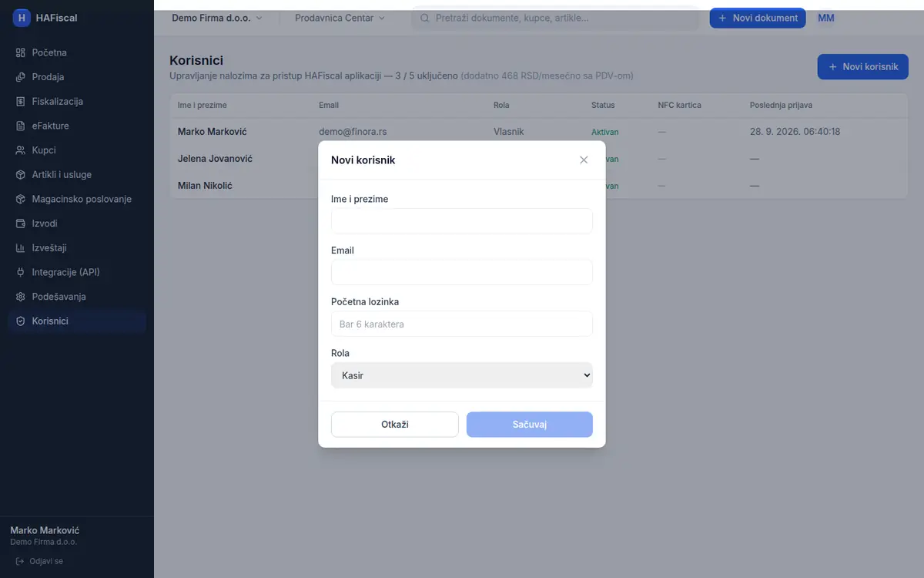
Task: Click the Jelena Jovanović row name
Action: coord(215,159)
